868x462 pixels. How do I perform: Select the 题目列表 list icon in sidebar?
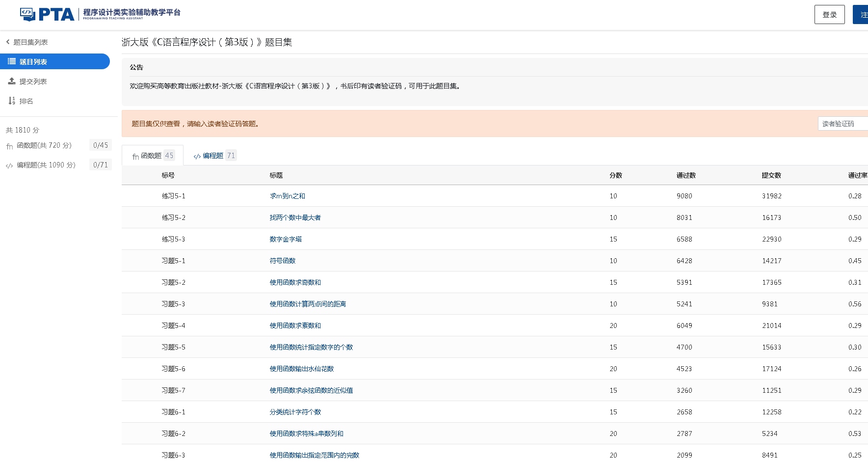[x=11, y=61]
